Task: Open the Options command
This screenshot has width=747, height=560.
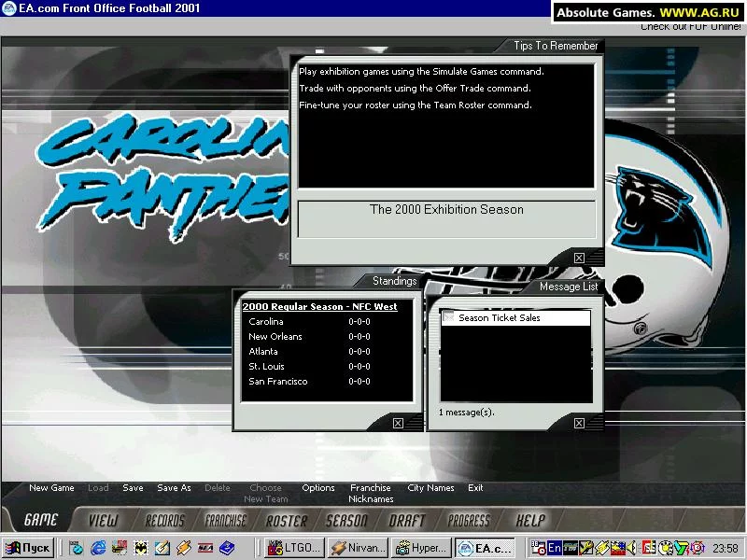Action: point(318,488)
